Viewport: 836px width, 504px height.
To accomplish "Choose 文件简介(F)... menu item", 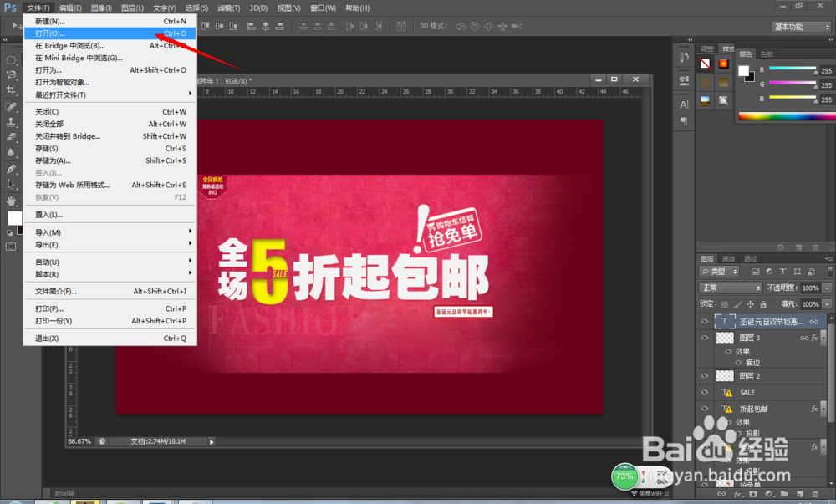I will click(x=110, y=292).
